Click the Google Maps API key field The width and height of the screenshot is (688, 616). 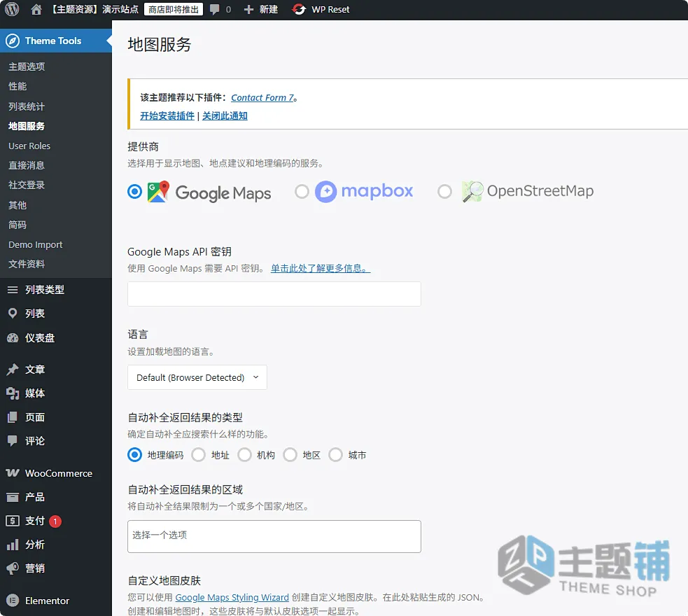[274, 294]
